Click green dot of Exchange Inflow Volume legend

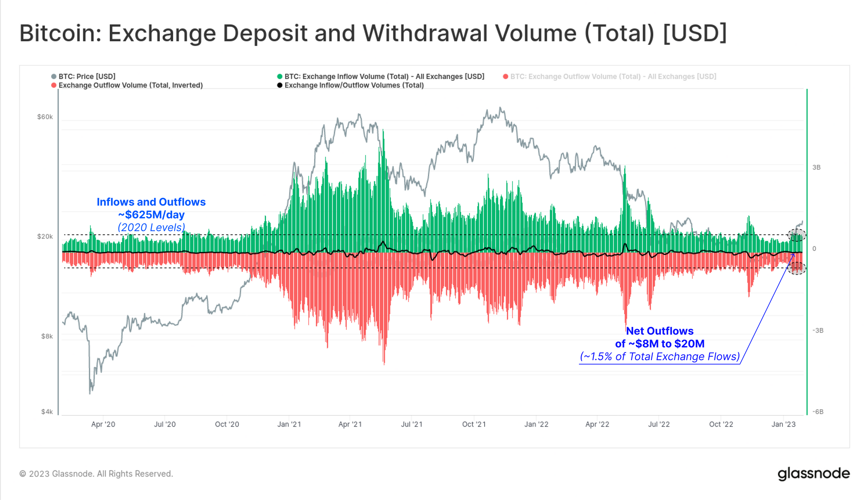280,76
